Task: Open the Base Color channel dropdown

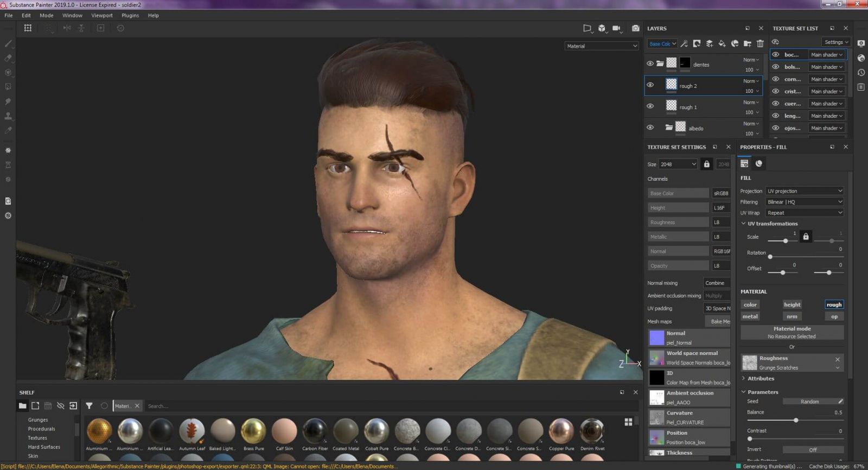Action: tap(663, 43)
